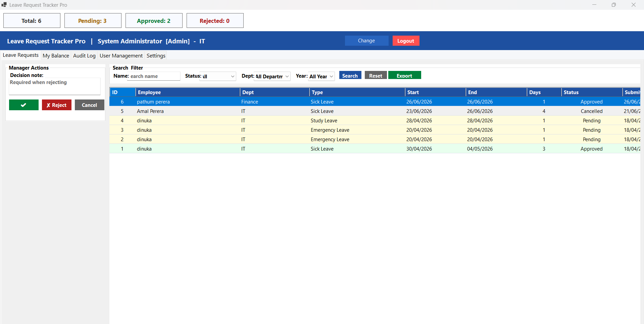Approve request with the green checkmark button
644x324 pixels.
24,105
